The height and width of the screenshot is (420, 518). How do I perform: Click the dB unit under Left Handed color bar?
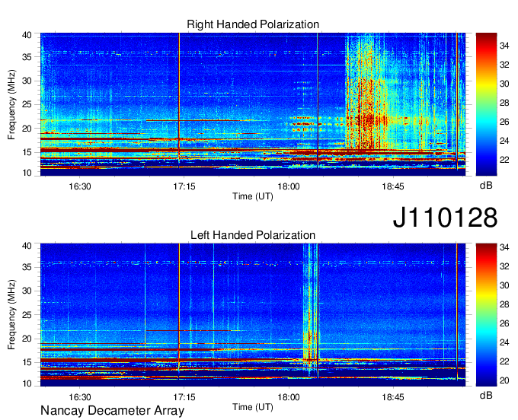486,395
